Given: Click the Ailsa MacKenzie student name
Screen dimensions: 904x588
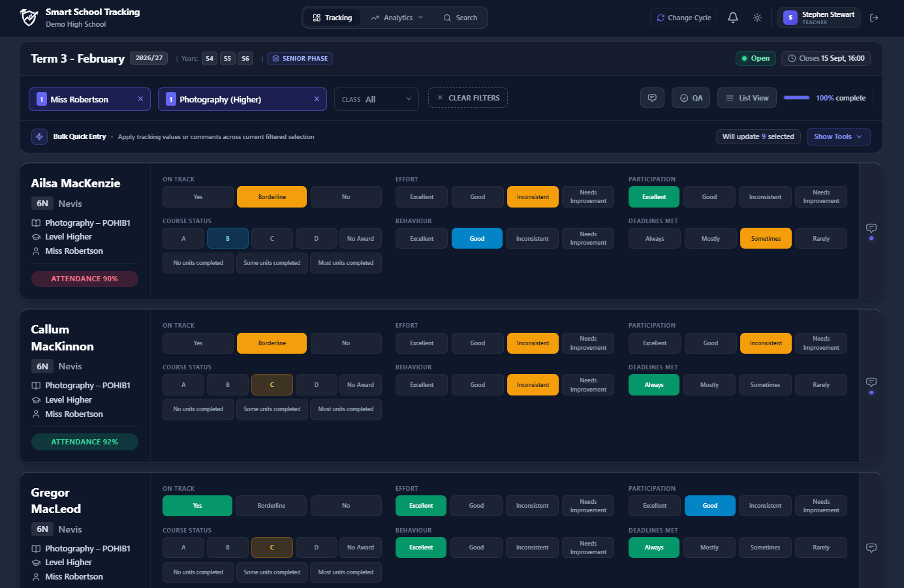Looking at the screenshot, I should click(x=76, y=183).
